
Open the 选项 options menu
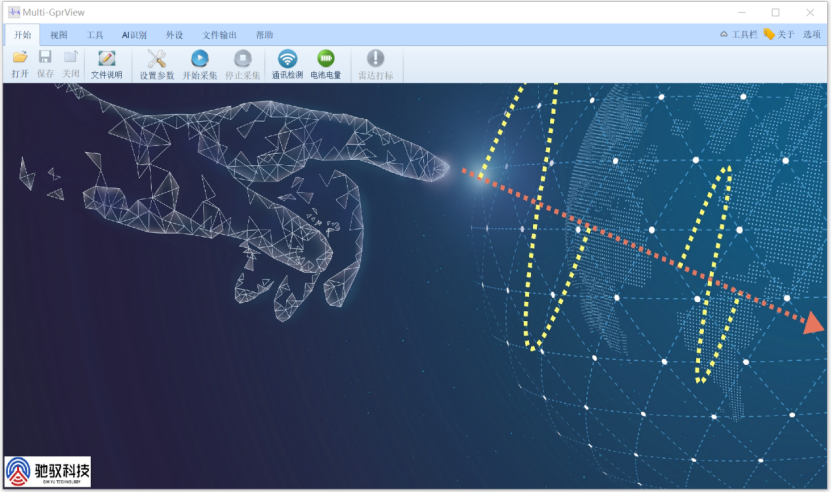tap(811, 35)
